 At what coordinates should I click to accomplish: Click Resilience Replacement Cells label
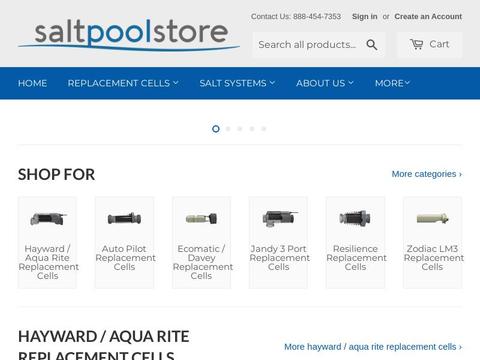(356, 258)
